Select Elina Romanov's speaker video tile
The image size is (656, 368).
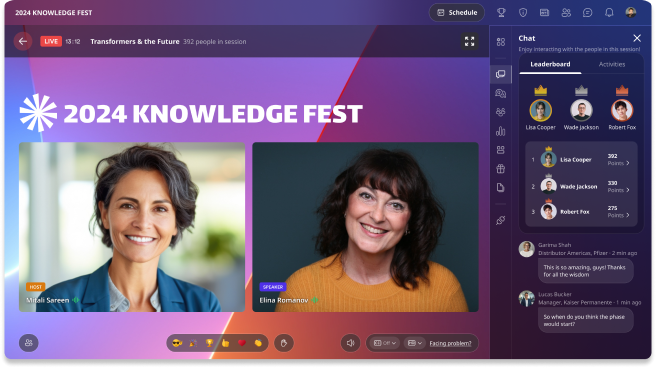click(x=365, y=227)
